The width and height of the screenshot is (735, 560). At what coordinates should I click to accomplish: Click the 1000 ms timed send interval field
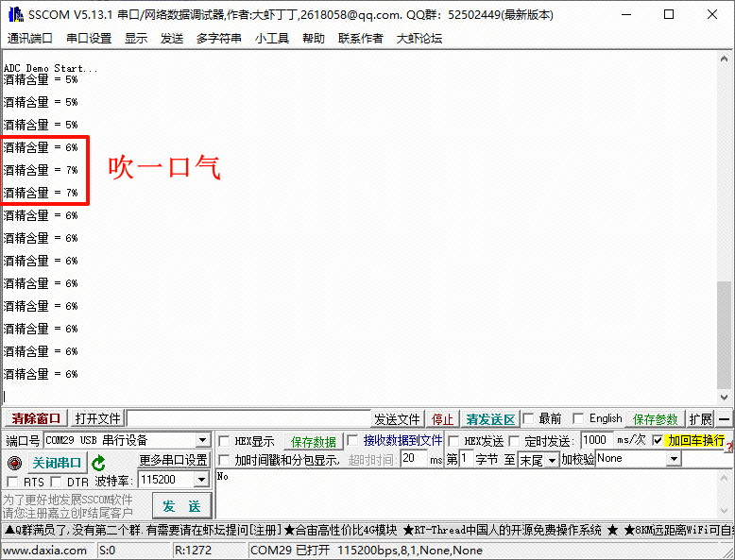[597, 440]
